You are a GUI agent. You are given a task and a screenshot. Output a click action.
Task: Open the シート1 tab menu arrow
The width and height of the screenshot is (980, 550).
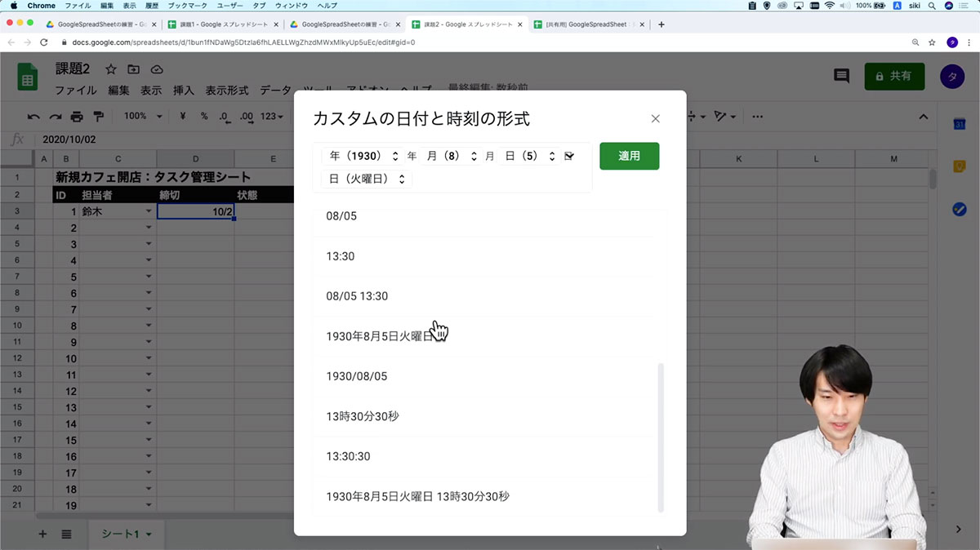[x=149, y=534]
